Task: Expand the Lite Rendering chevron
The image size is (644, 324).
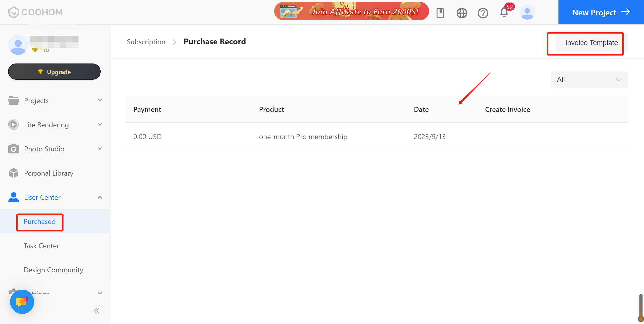Action: pos(100,124)
